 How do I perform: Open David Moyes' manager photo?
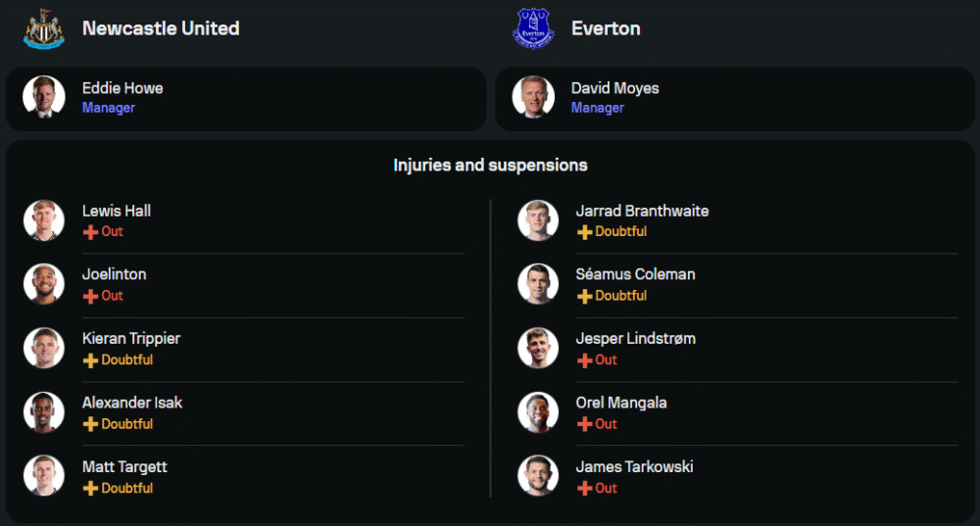pyautogui.click(x=533, y=97)
